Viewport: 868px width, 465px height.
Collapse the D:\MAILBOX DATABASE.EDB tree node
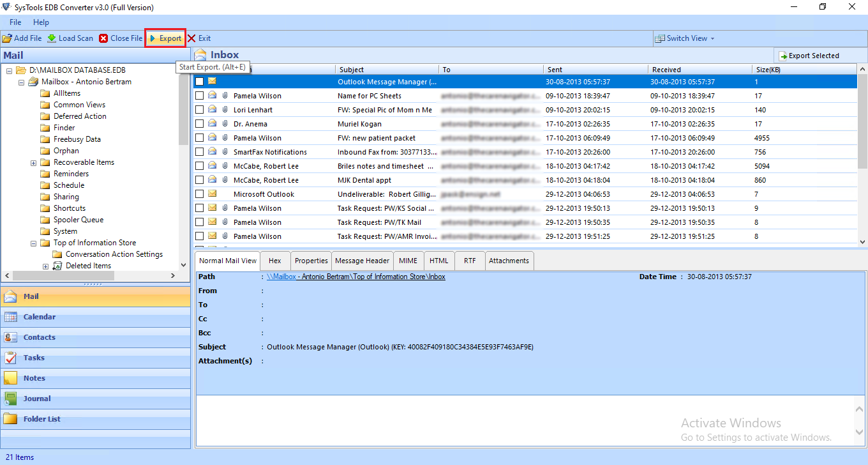[x=9, y=70]
